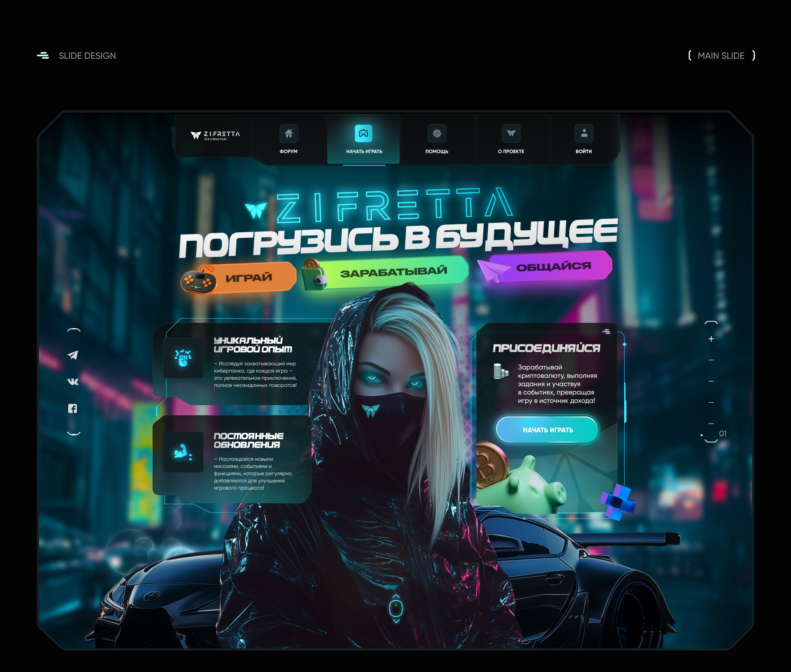Open the VK social icon
Image resolution: width=791 pixels, height=672 pixels.
(73, 382)
